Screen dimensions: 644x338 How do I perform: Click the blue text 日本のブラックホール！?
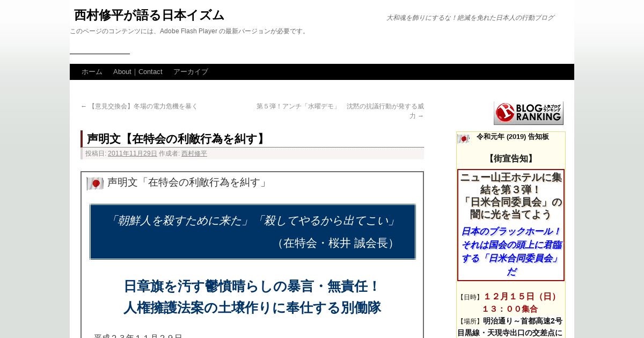[511, 231]
